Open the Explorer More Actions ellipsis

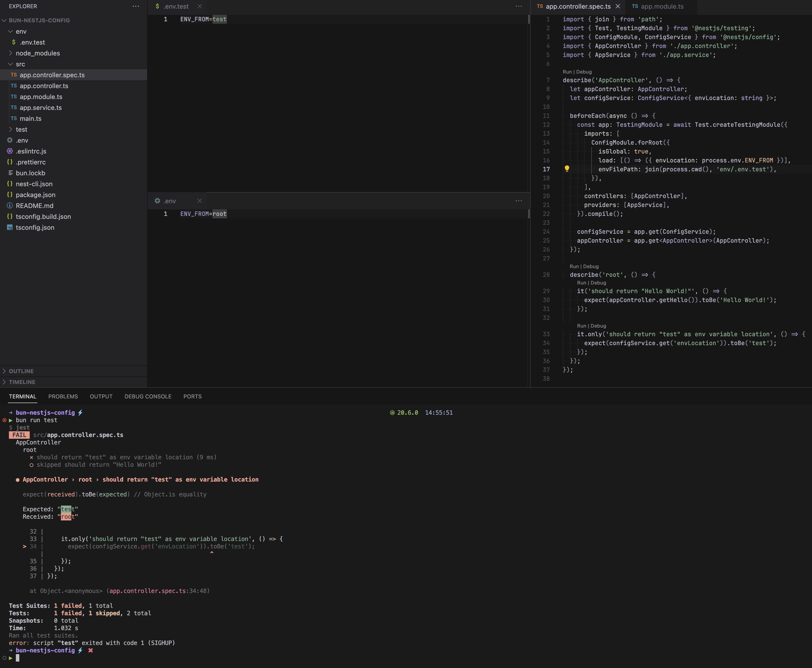coord(135,6)
